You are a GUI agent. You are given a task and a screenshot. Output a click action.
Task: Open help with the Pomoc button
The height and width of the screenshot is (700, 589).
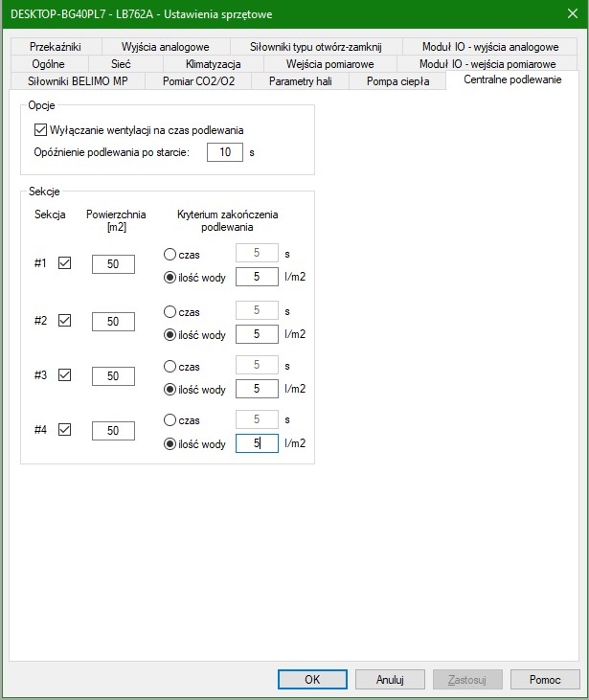click(x=545, y=680)
